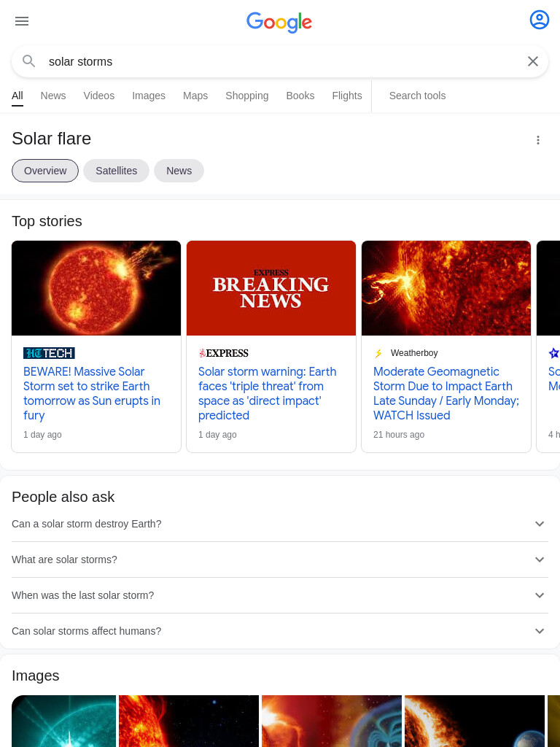Screen dimensions: 560x747
Task: Click the Express source logo
Action: click(223, 353)
